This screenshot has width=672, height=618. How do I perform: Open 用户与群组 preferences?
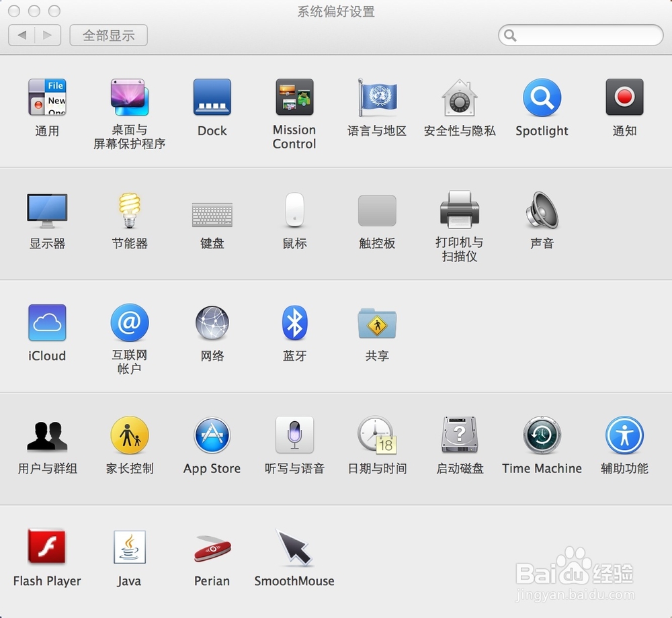(x=47, y=435)
